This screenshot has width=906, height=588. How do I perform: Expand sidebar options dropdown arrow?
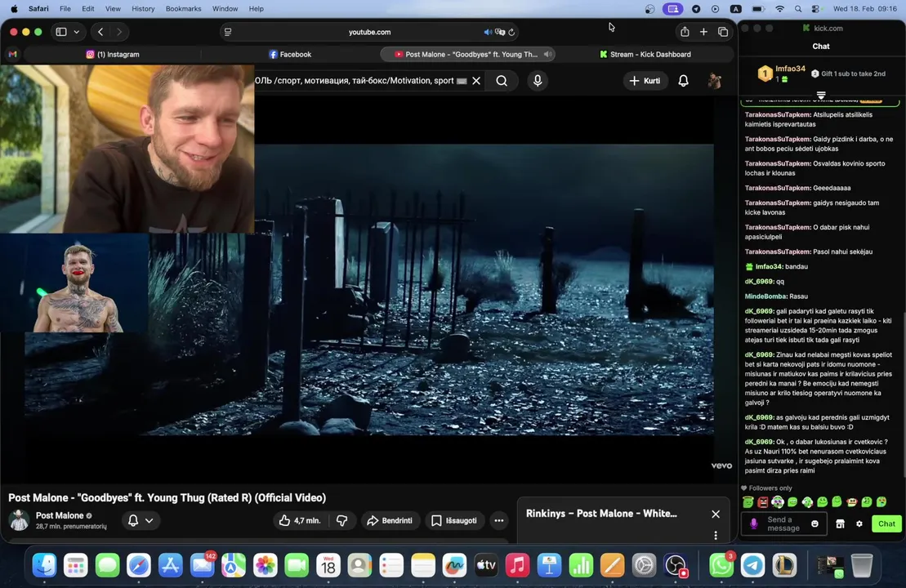click(76, 32)
